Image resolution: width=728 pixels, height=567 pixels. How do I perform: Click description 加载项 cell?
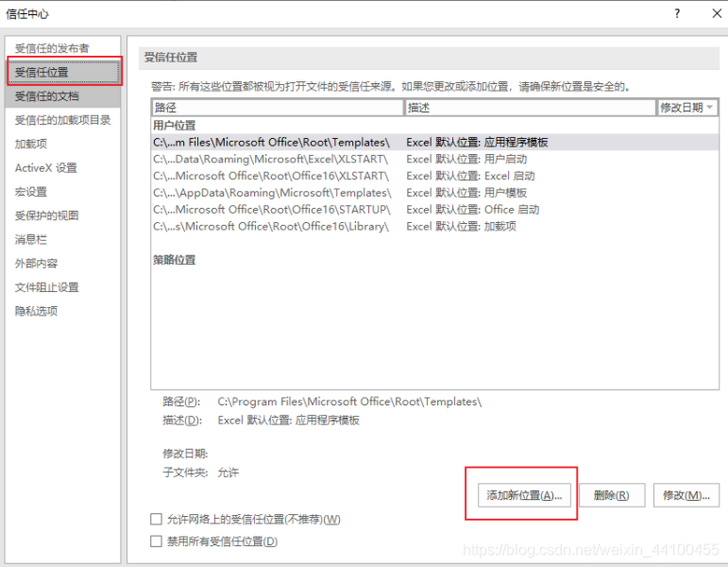click(462, 227)
